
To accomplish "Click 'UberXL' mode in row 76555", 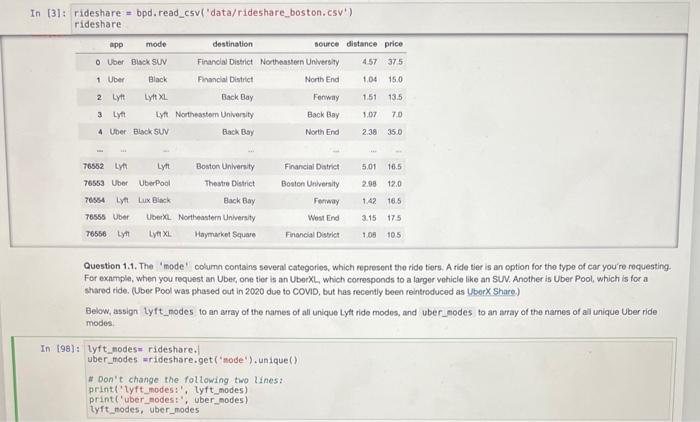I will [x=158, y=217].
